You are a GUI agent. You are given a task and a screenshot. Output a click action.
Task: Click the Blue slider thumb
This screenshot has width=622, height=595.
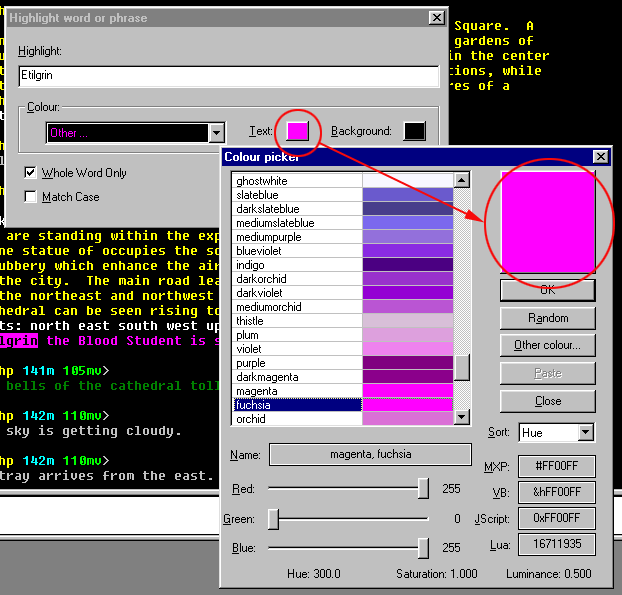coord(423,548)
